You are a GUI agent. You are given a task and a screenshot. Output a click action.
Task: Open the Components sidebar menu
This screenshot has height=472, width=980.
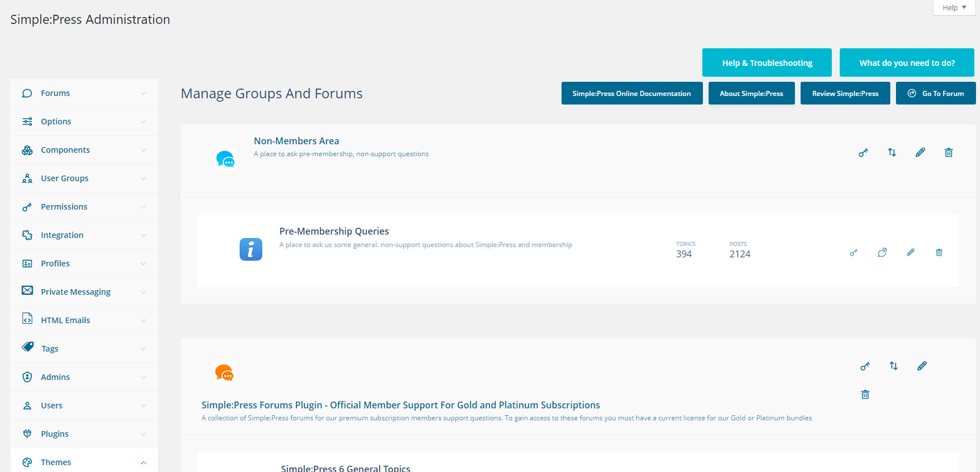[84, 150]
